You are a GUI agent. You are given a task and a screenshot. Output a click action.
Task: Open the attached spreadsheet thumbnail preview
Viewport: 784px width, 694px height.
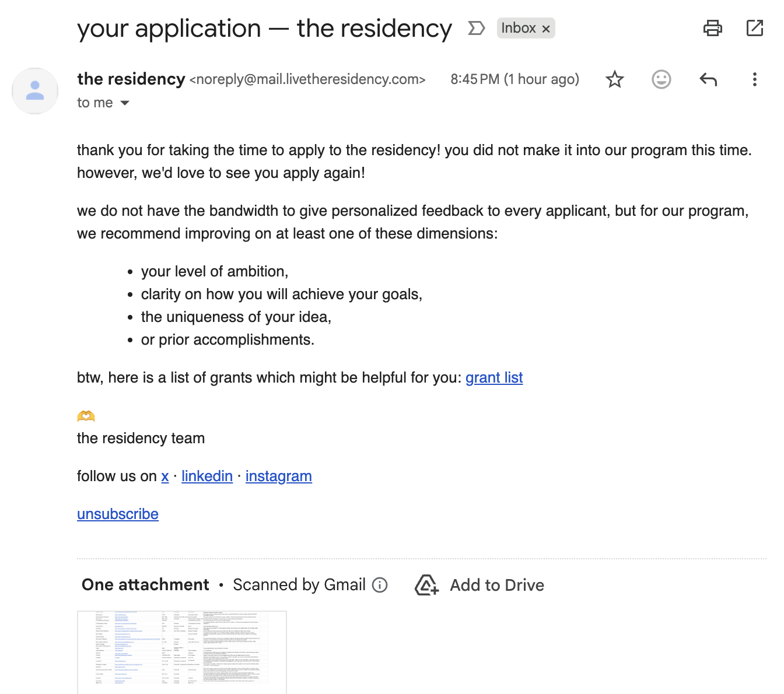click(x=182, y=652)
